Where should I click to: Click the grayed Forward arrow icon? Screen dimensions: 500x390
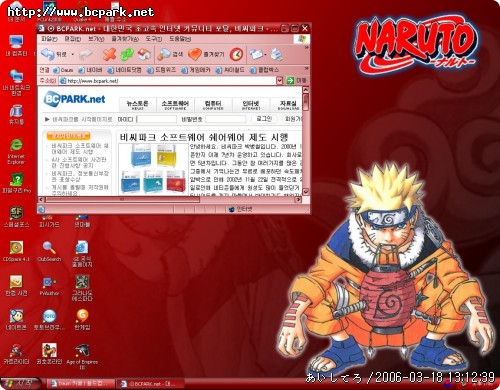[x=85, y=54]
